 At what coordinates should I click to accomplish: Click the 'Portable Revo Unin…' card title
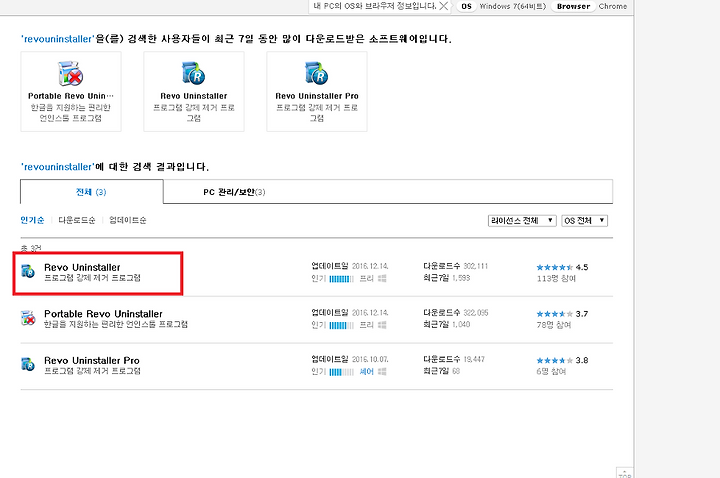pos(71,96)
